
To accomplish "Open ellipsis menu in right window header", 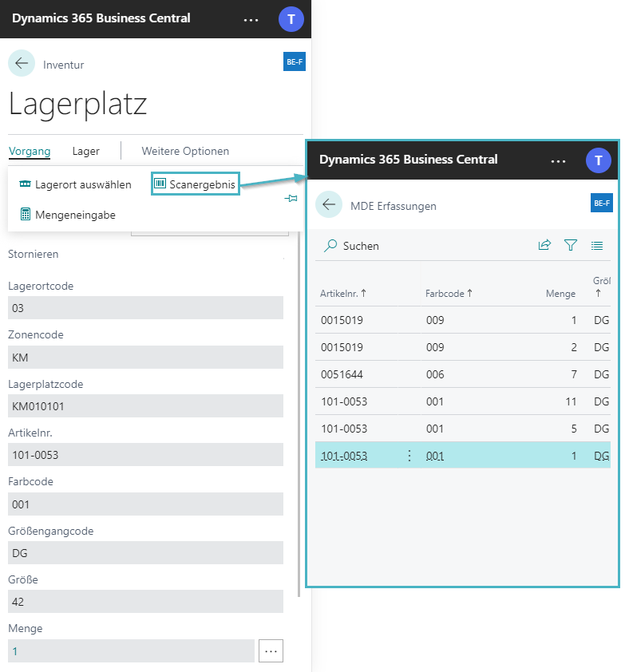I will click(559, 160).
